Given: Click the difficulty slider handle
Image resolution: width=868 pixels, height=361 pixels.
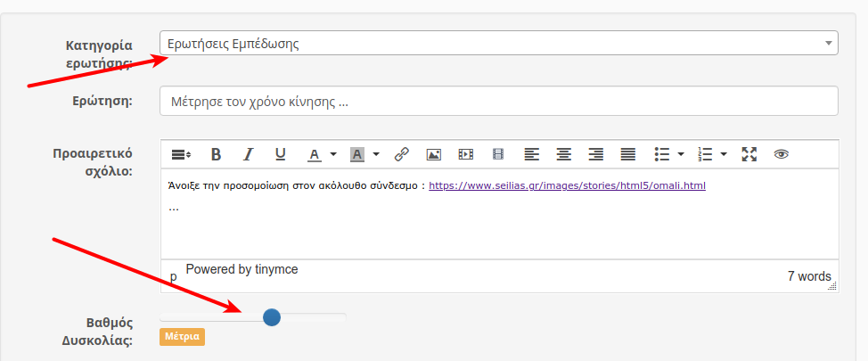Looking at the screenshot, I should (271, 317).
